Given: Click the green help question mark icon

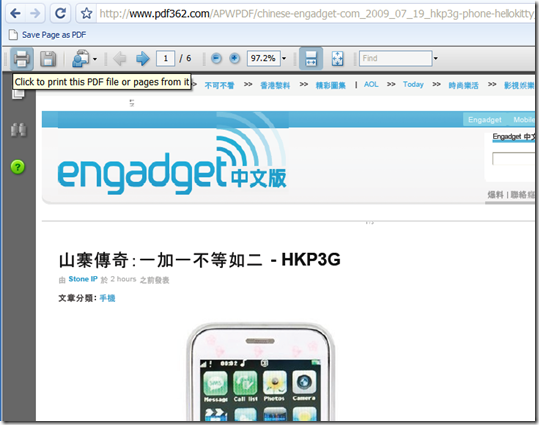Looking at the screenshot, I should click(18, 167).
